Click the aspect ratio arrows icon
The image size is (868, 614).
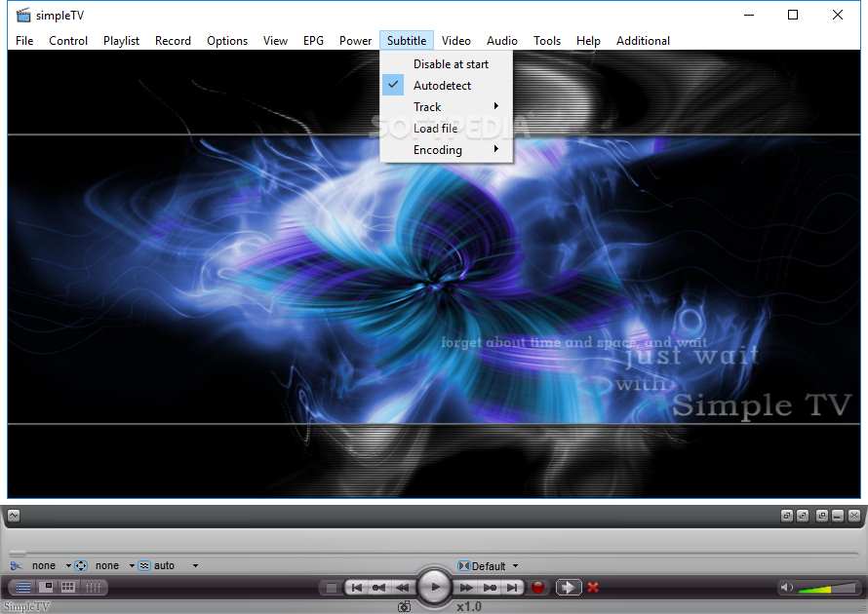pos(81,566)
